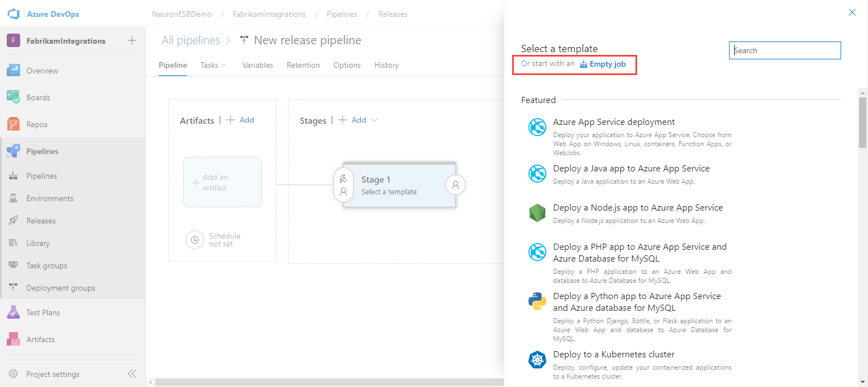Select Deploy to a Kubernetes cluster title
The image size is (868, 387).
click(614, 354)
